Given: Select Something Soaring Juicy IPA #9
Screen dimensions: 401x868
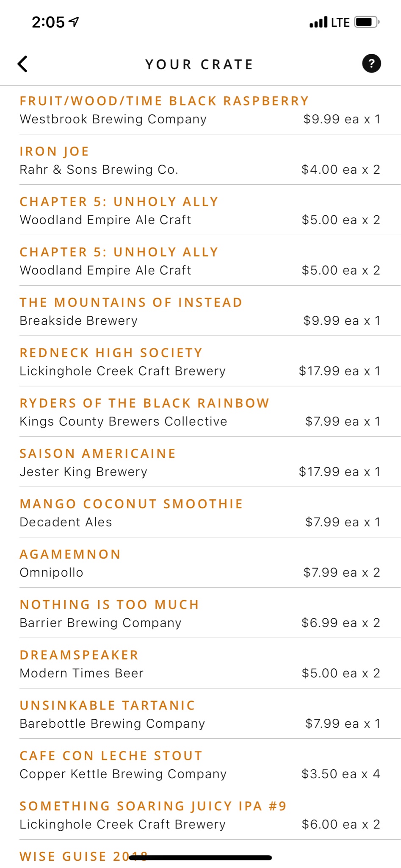Looking at the screenshot, I should click(153, 806).
